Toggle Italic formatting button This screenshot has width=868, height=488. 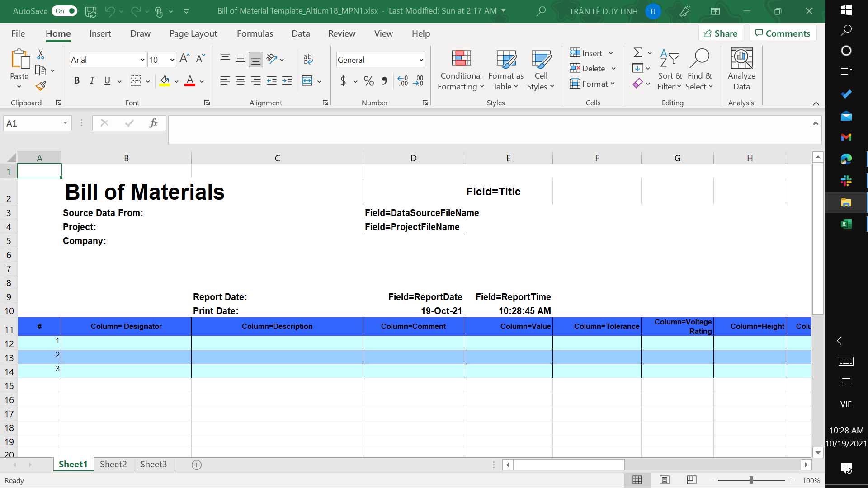[x=92, y=81]
